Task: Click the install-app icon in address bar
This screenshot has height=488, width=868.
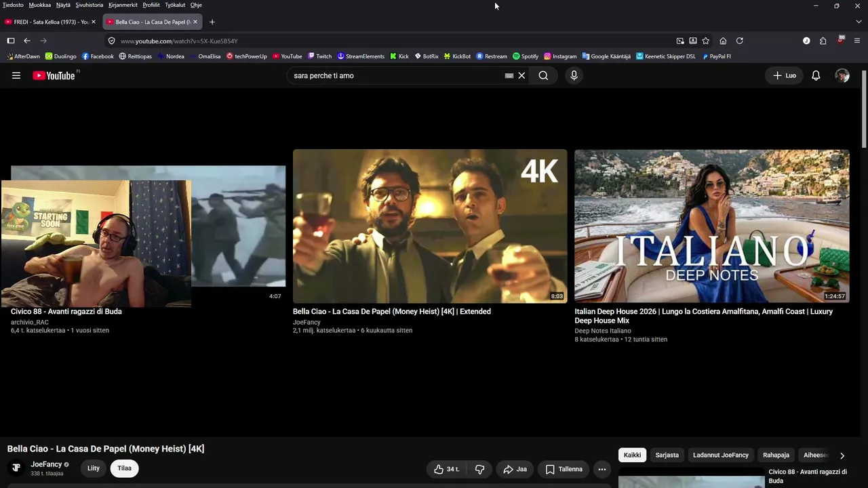Action: pyautogui.click(x=693, y=41)
